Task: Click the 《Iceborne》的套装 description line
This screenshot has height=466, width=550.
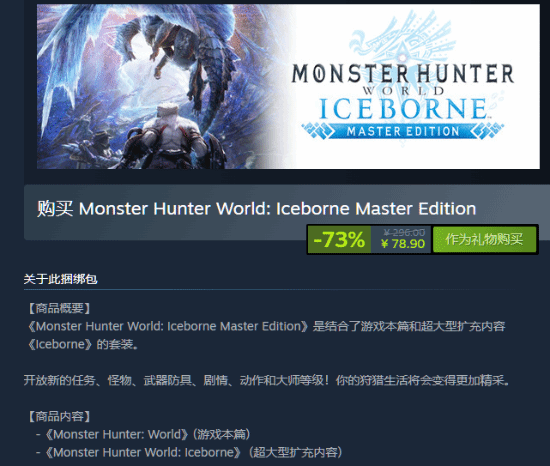Action: [83, 344]
